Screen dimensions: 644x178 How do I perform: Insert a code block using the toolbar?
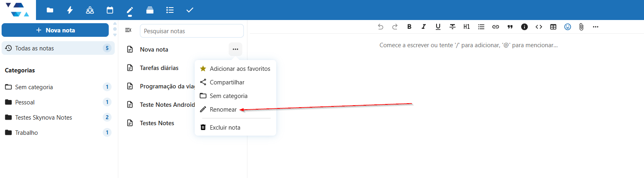(x=539, y=27)
